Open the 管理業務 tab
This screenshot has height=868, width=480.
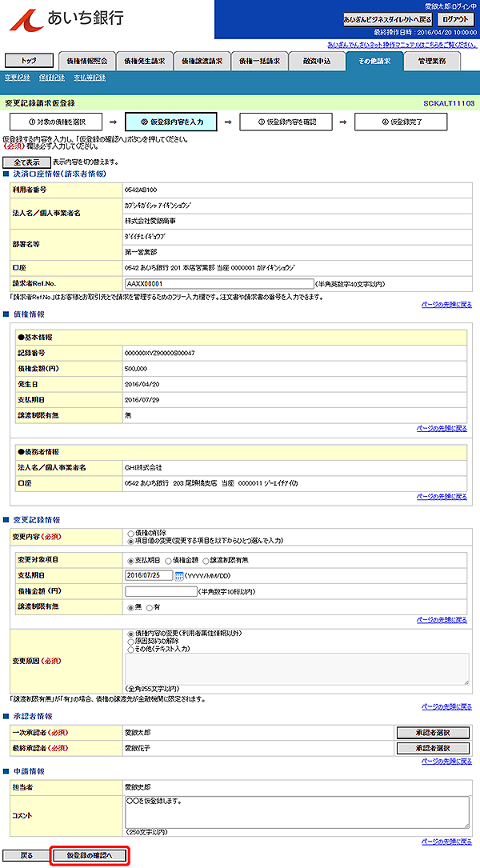(x=432, y=62)
